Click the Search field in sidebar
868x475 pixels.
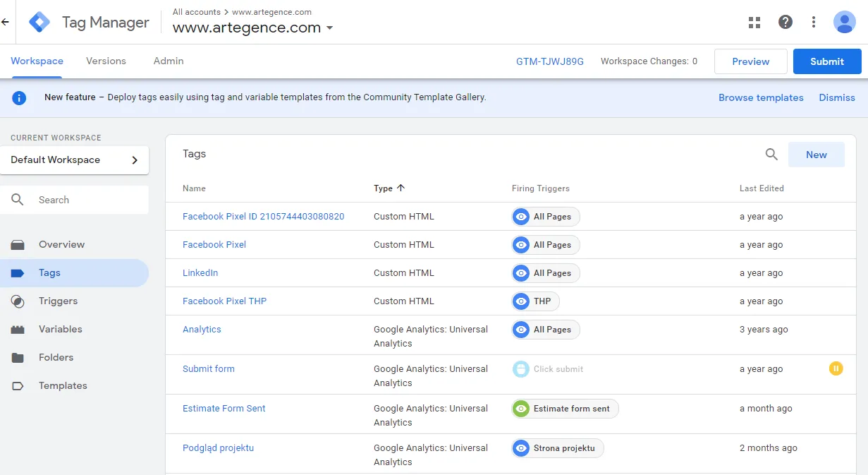75,200
